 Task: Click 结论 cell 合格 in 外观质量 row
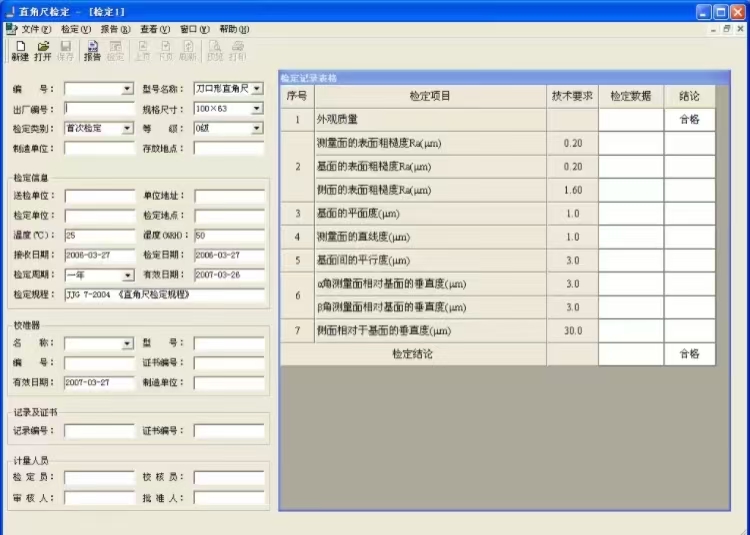pyautogui.click(x=689, y=120)
